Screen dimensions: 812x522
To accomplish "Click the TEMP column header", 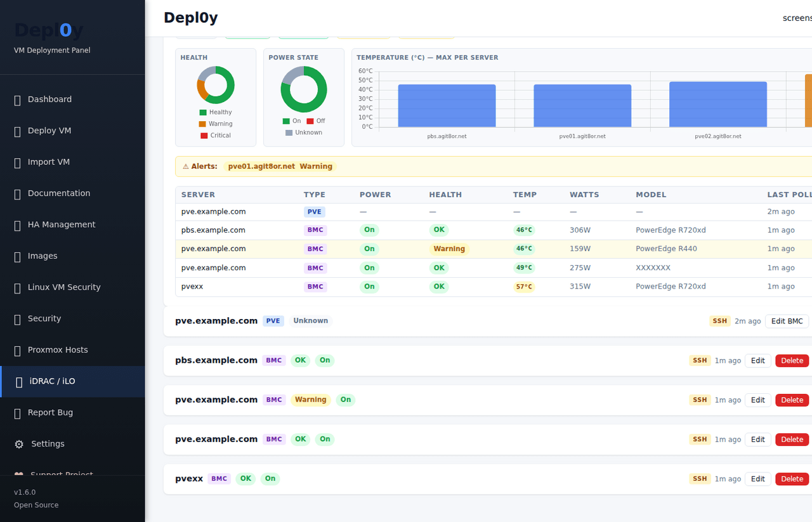I will pyautogui.click(x=525, y=195).
